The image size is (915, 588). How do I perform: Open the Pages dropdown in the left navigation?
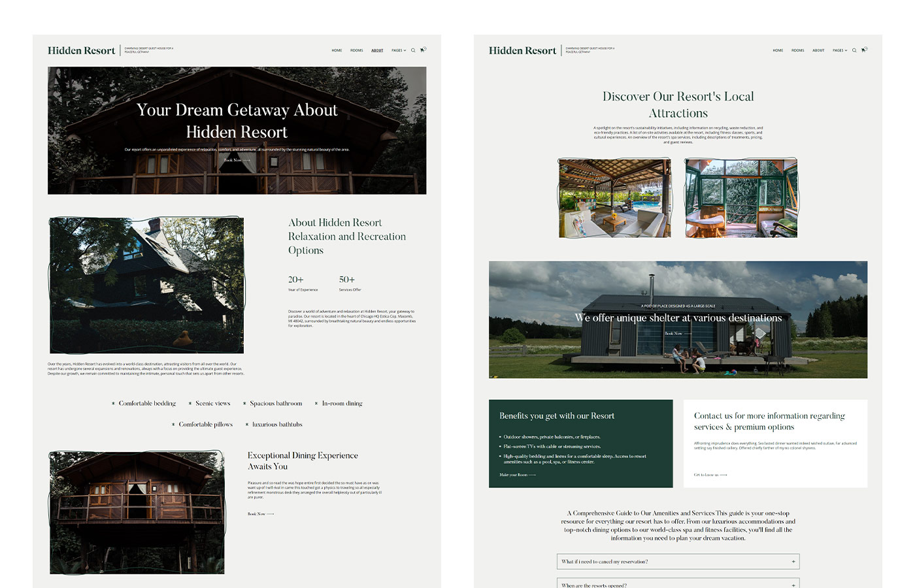pos(398,50)
